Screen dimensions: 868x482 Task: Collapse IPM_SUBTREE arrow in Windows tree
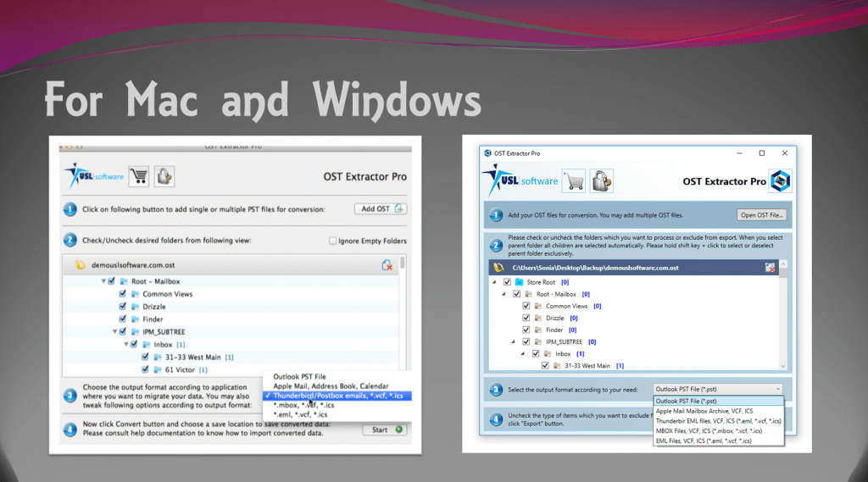tap(513, 341)
